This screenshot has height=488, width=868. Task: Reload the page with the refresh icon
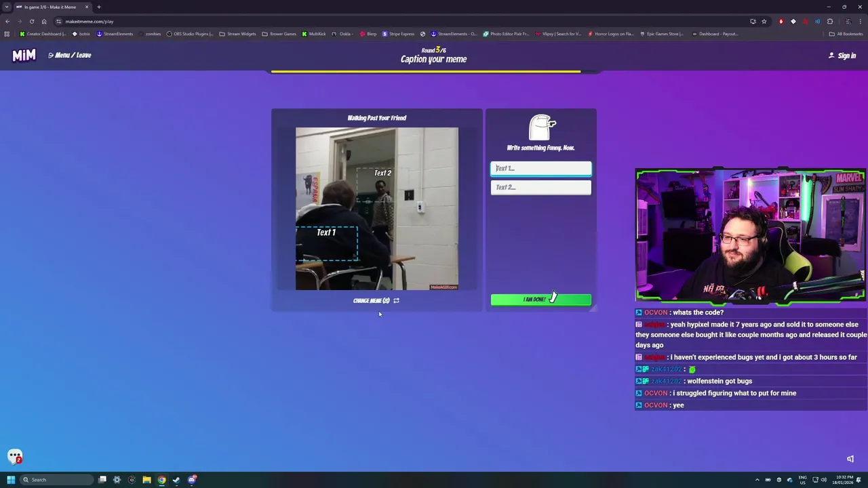pos(31,21)
